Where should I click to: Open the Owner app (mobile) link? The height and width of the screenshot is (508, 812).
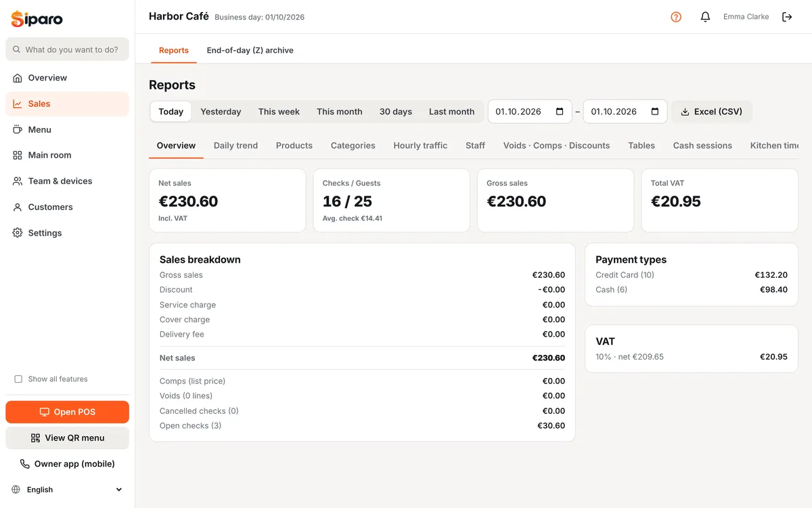[x=67, y=464]
